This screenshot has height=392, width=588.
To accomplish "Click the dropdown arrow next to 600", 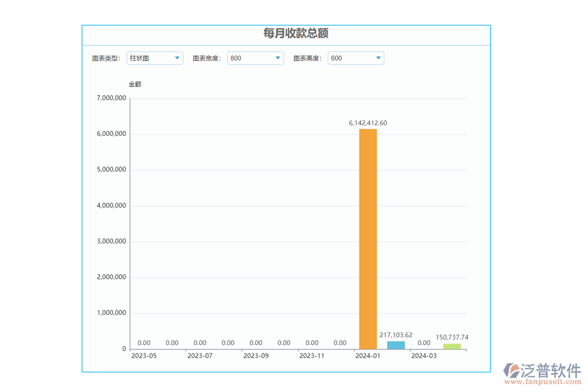I will pyautogui.click(x=379, y=58).
